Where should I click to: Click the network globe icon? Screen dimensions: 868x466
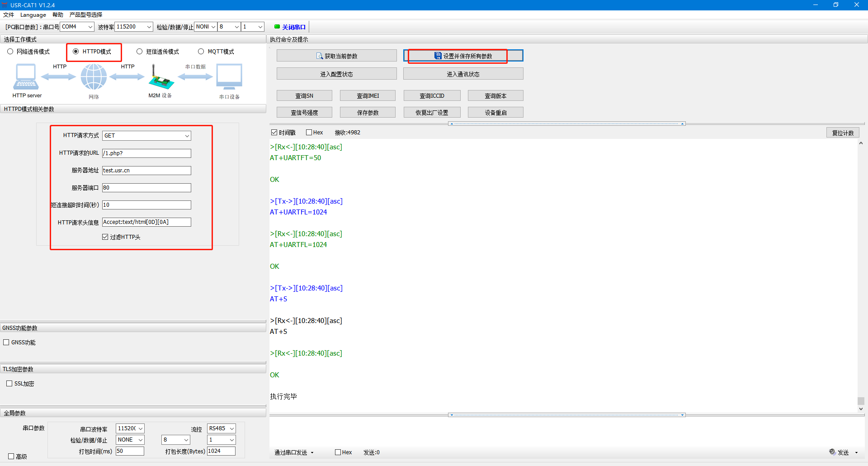[94, 77]
